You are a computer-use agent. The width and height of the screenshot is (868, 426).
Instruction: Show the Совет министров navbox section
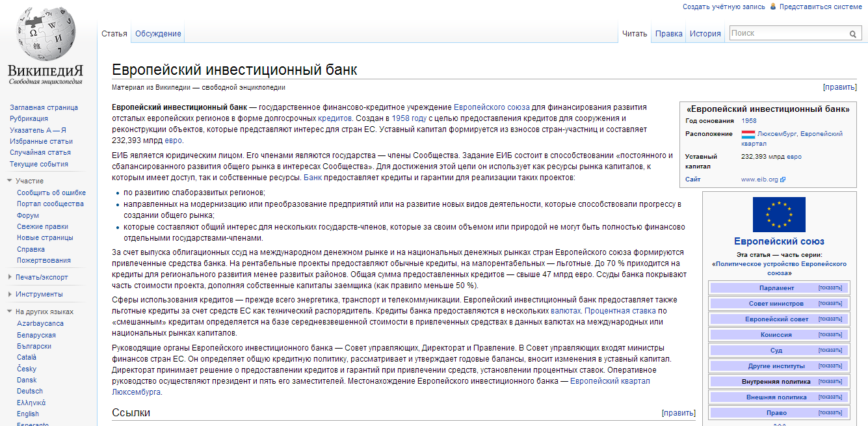(x=830, y=304)
